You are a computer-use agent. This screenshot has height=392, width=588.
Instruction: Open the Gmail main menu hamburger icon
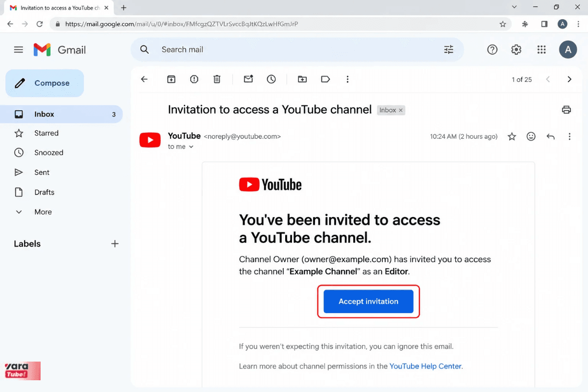19,49
